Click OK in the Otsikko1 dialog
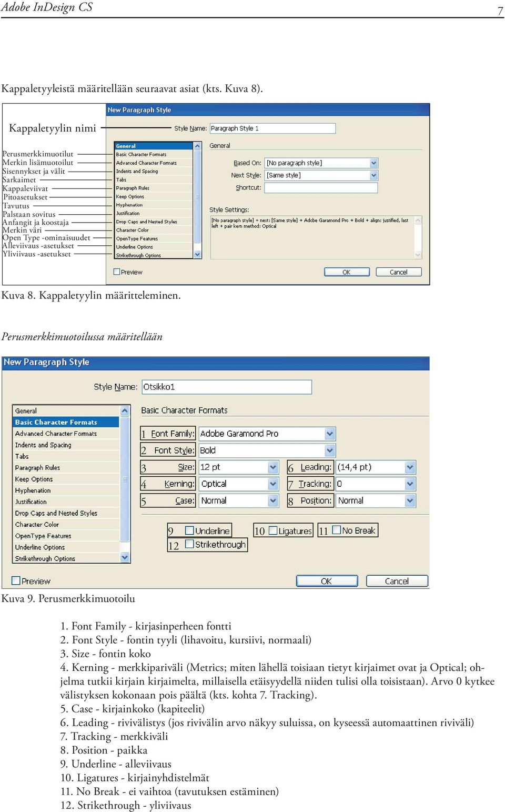The image size is (505, 812). (x=327, y=581)
